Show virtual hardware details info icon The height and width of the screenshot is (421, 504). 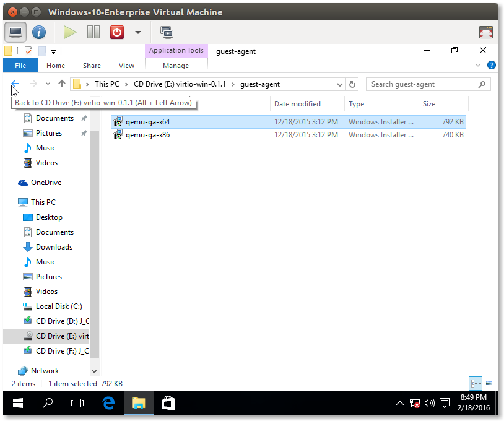click(x=39, y=32)
